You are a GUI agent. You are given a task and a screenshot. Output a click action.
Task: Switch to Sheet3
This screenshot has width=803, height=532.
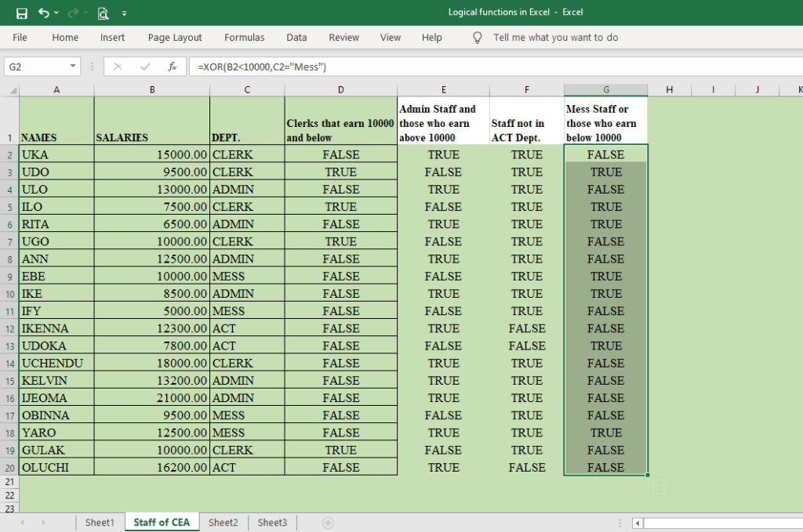(x=272, y=521)
